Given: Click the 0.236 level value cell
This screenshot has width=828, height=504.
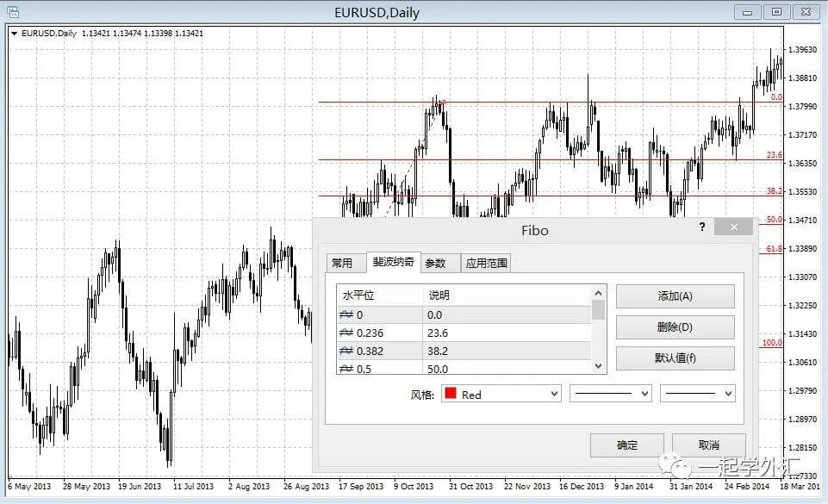Looking at the screenshot, I should coord(380,333).
